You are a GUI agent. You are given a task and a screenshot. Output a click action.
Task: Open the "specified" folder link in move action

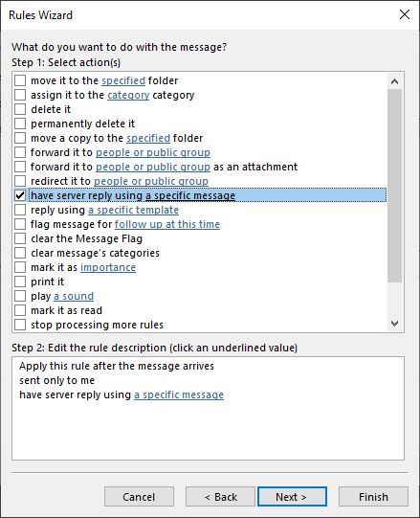(123, 80)
